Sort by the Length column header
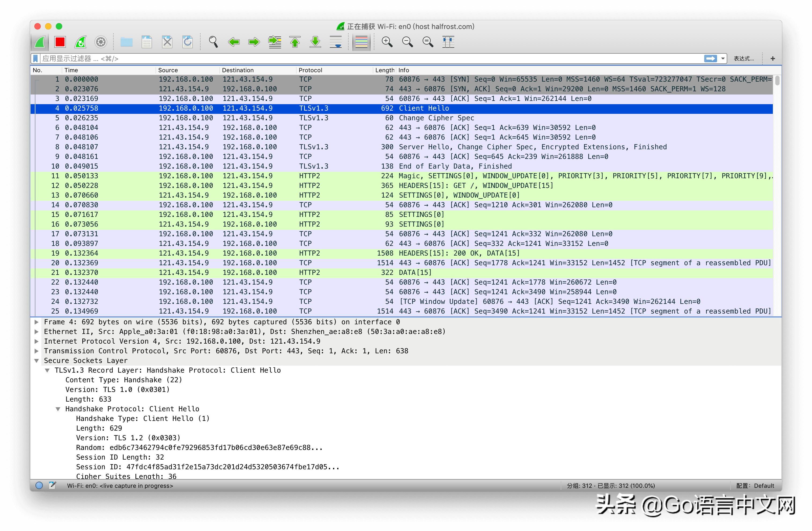This screenshot has height=531, width=812. coord(385,70)
